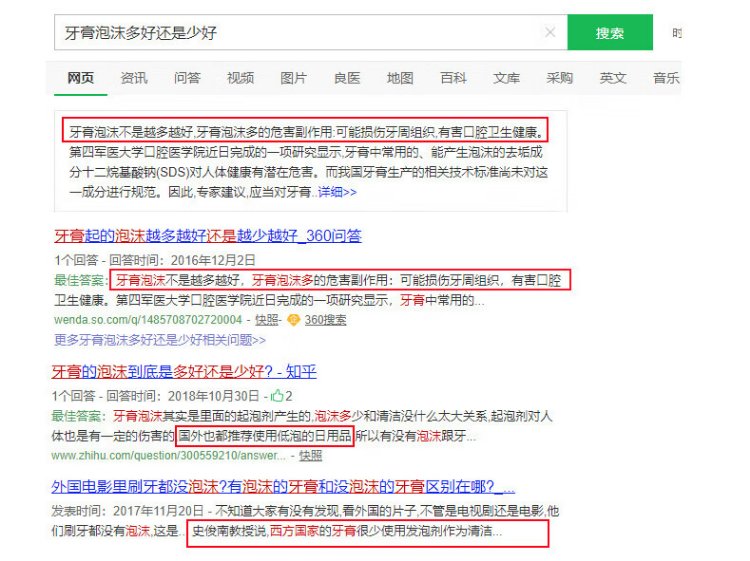Click the green 搜索 search button

point(609,33)
